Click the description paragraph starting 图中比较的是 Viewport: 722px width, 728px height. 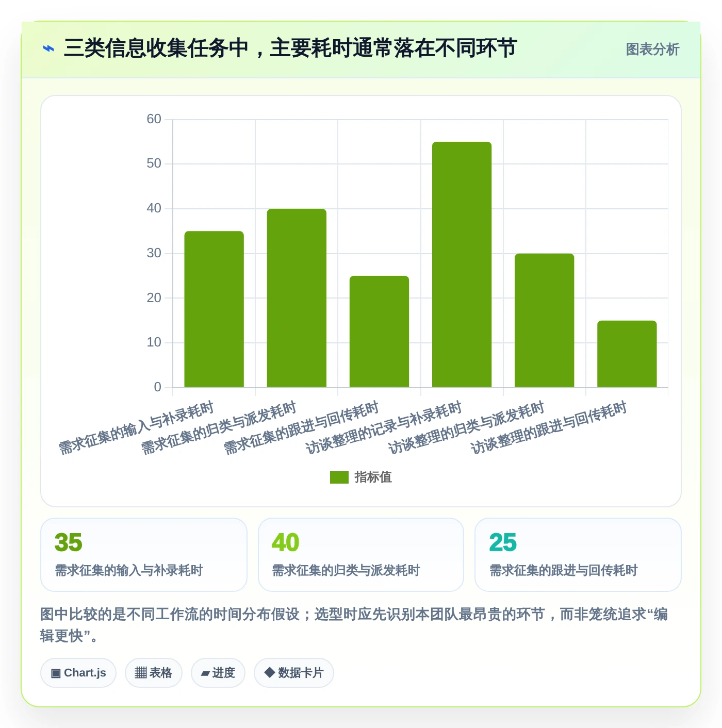354,625
